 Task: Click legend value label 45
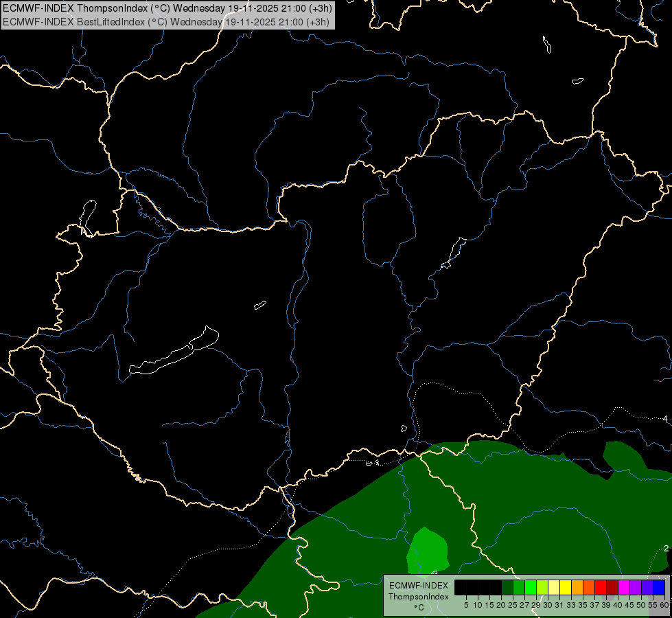[629, 605]
